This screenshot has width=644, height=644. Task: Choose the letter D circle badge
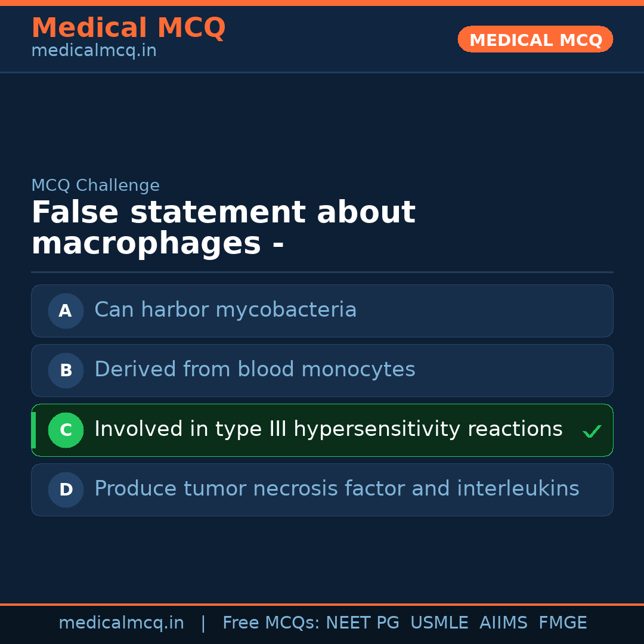click(x=66, y=490)
